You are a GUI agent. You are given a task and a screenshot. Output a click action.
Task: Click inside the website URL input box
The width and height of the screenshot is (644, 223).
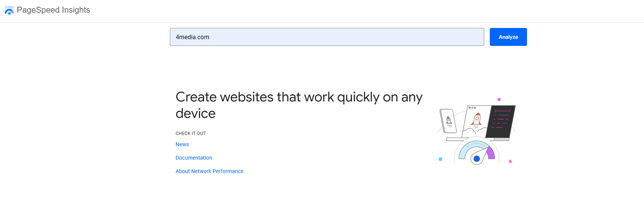pos(326,37)
